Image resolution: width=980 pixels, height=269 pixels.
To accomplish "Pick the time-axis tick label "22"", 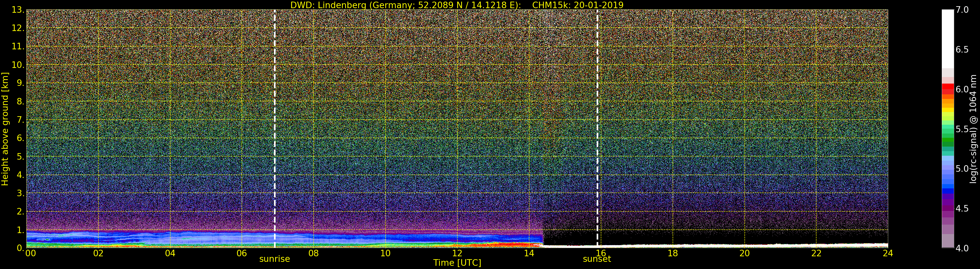I will coord(816,253).
